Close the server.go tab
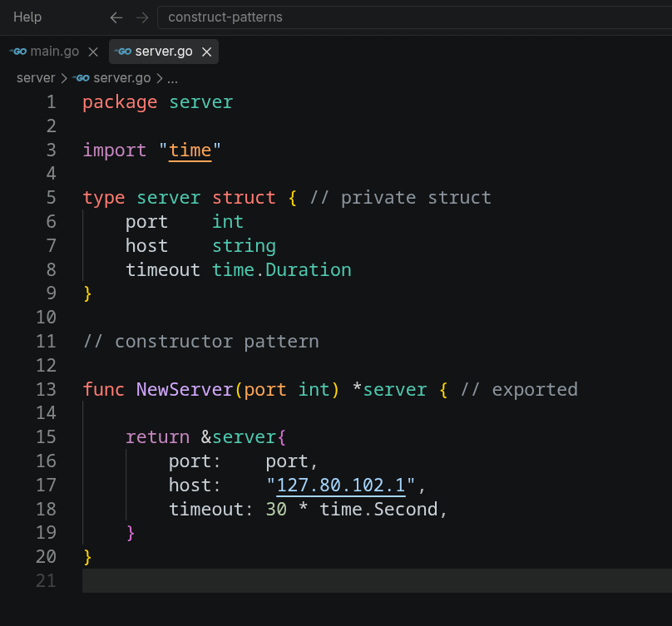This screenshot has height=626, width=672. coord(207,52)
